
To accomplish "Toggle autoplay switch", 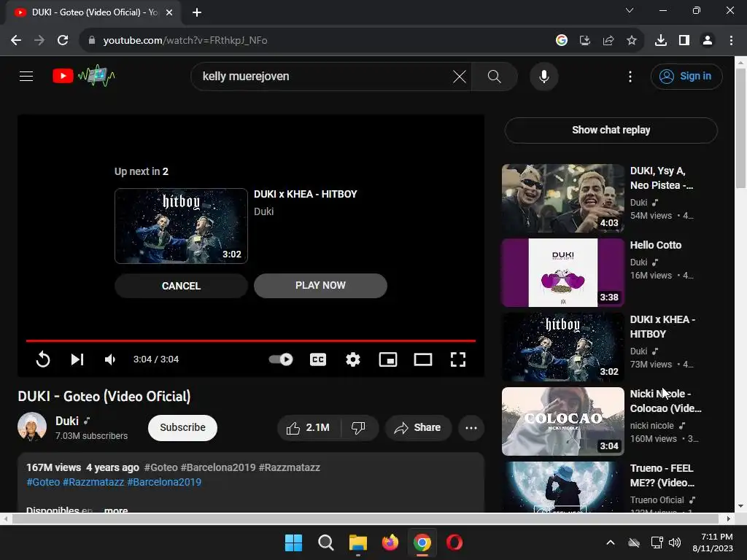I will (x=281, y=359).
